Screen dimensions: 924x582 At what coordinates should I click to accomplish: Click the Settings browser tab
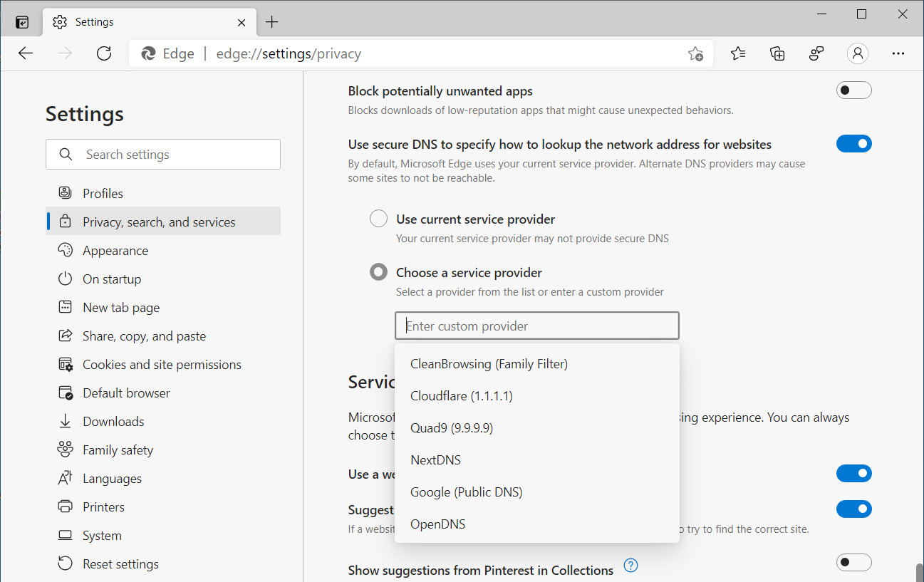[x=149, y=22]
